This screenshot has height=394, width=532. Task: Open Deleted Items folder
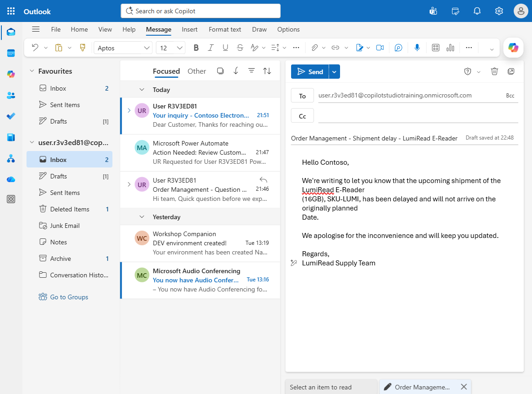click(69, 209)
